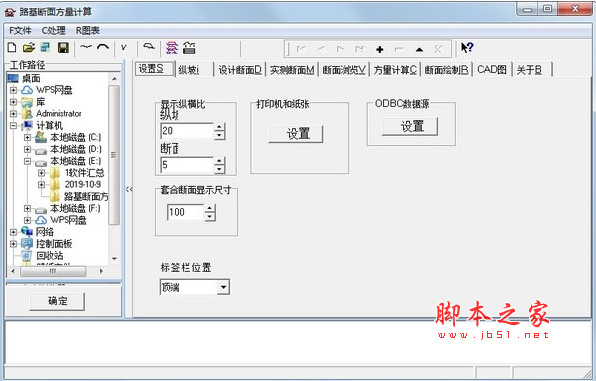This screenshot has height=381, width=596.
Task: Open the 标签栏位置 dropdown showing 顶端
Action: 223,287
